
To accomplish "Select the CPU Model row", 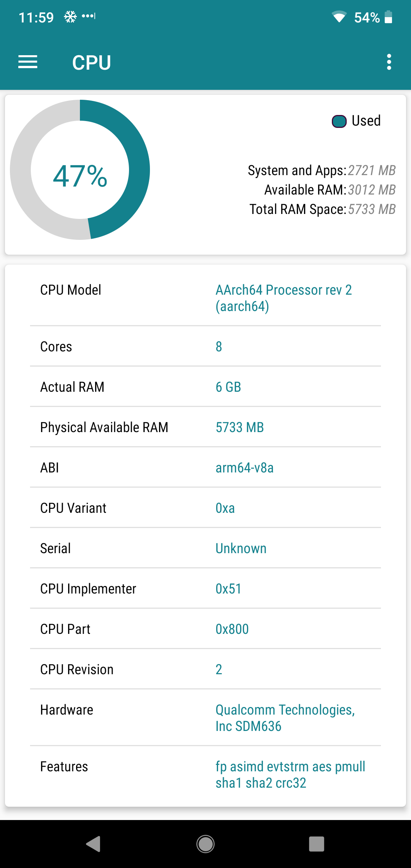I will (x=205, y=298).
